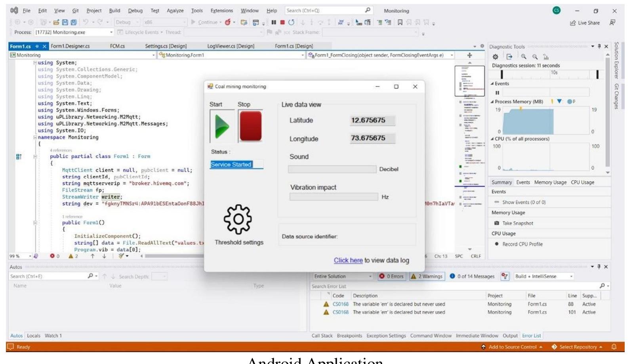Click Take Snapshot camera icon

(497, 223)
